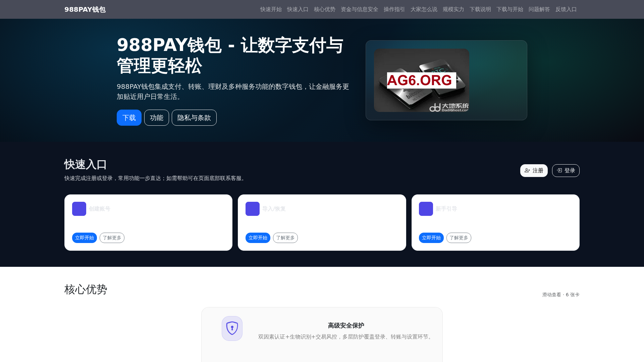Click 立即开始 in the 新手引导 card
644x362 pixels.
431,238
